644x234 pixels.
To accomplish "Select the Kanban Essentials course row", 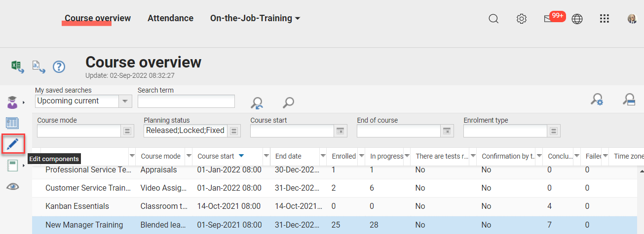I will pos(77,206).
